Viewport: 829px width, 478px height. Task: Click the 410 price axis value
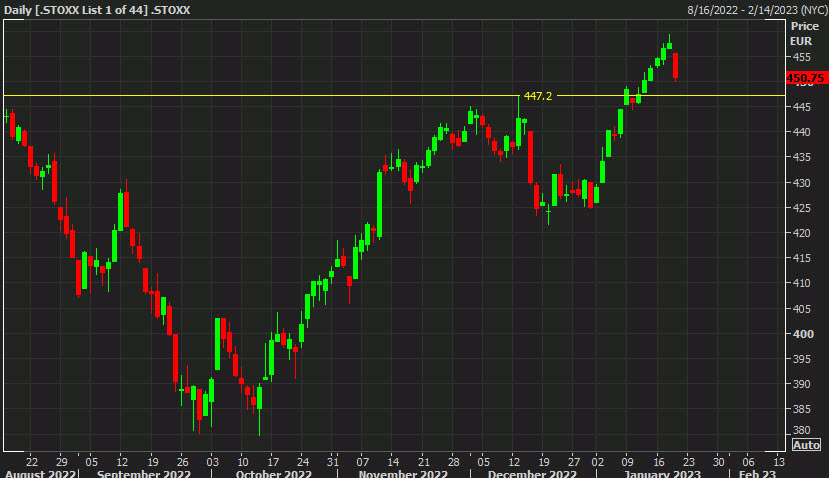pyautogui.click(x=801, y=283)
